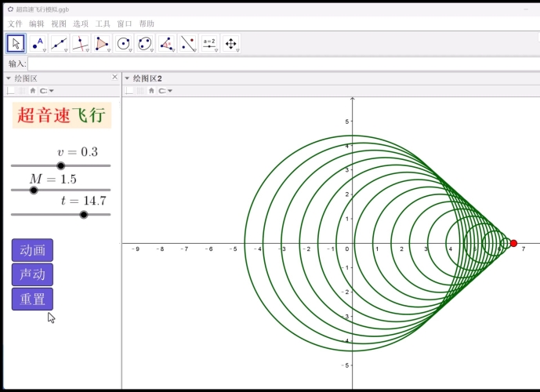The image size is (540, 392).
Task: Click the M = 1.5 slider handle
Action: click(x=34, y=190)
